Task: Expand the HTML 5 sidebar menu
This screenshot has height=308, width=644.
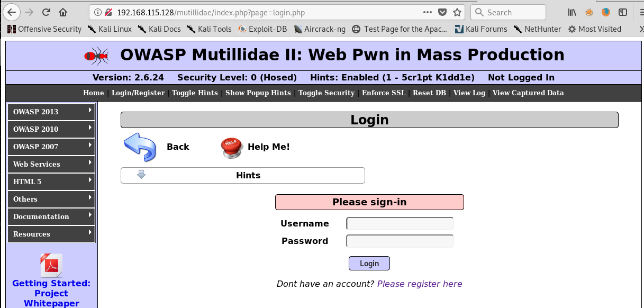Action: [51, 182]
